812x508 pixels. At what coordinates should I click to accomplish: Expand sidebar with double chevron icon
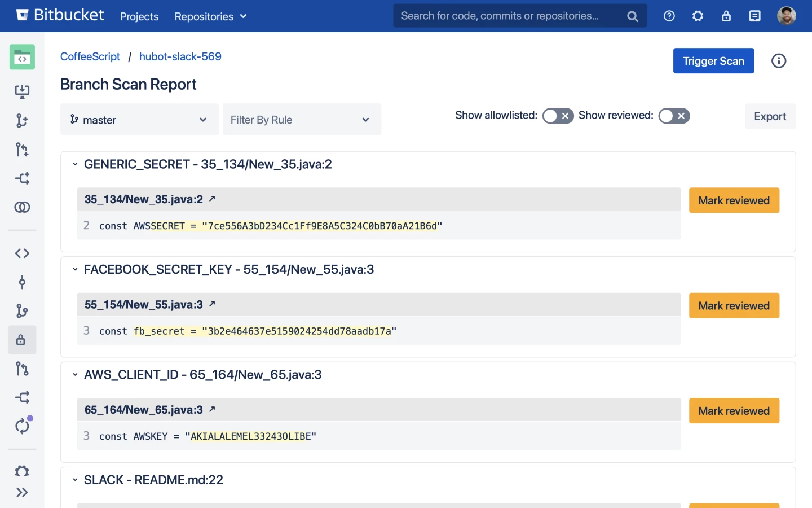point(22,493)
